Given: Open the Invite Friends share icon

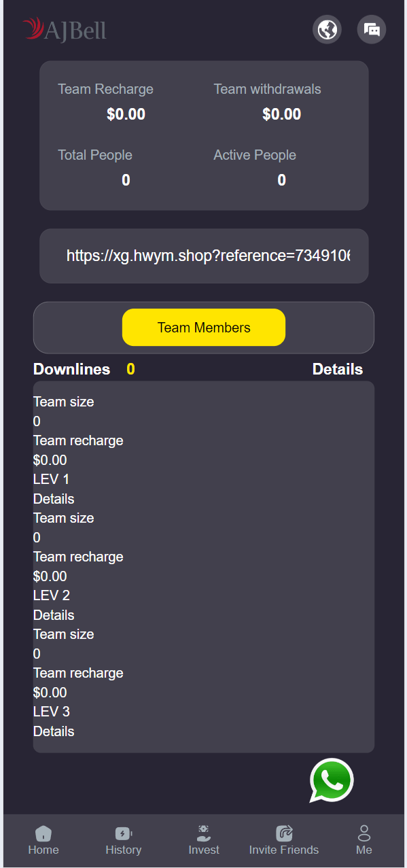Looking at the screenshot, I should (284, 833).
